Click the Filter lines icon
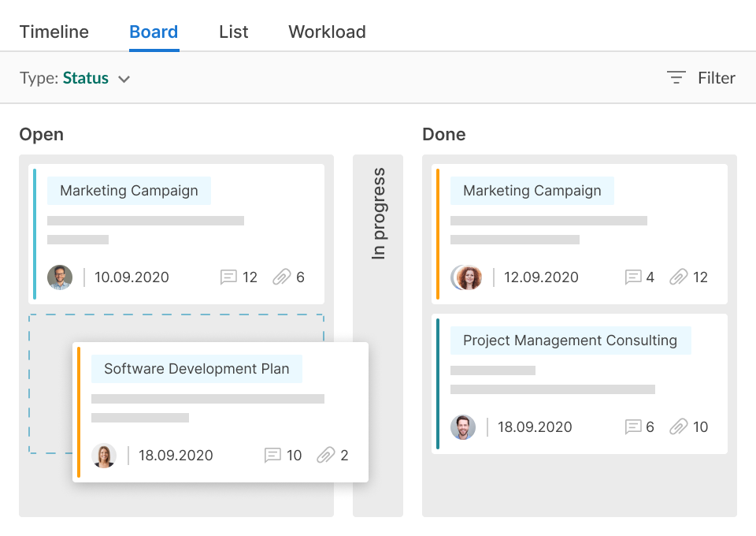The width and height of the screenshot is (756, 536). coord(676,78)
